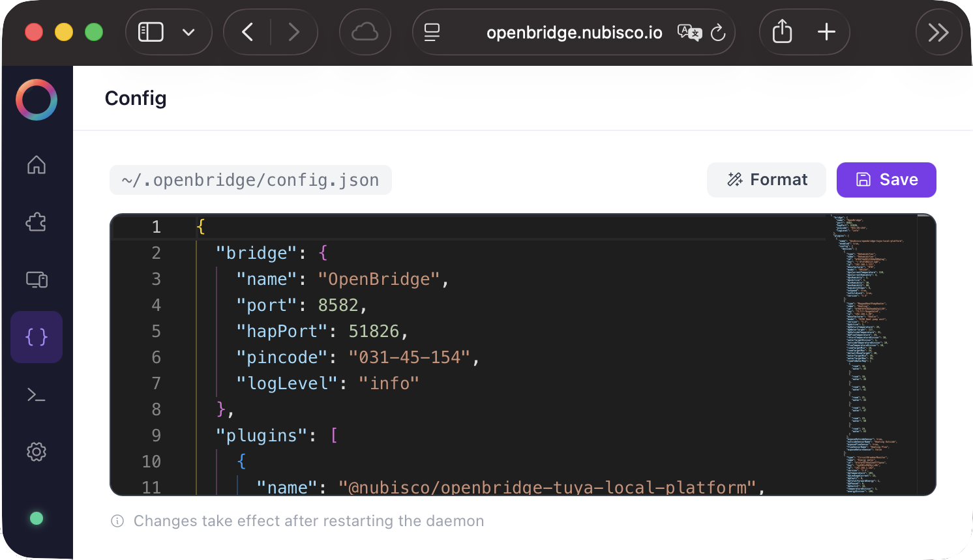Viewport: 973px width, 560px height.
Task: Click the "plugins" key on line 9
Action: [x=262, y=435]
